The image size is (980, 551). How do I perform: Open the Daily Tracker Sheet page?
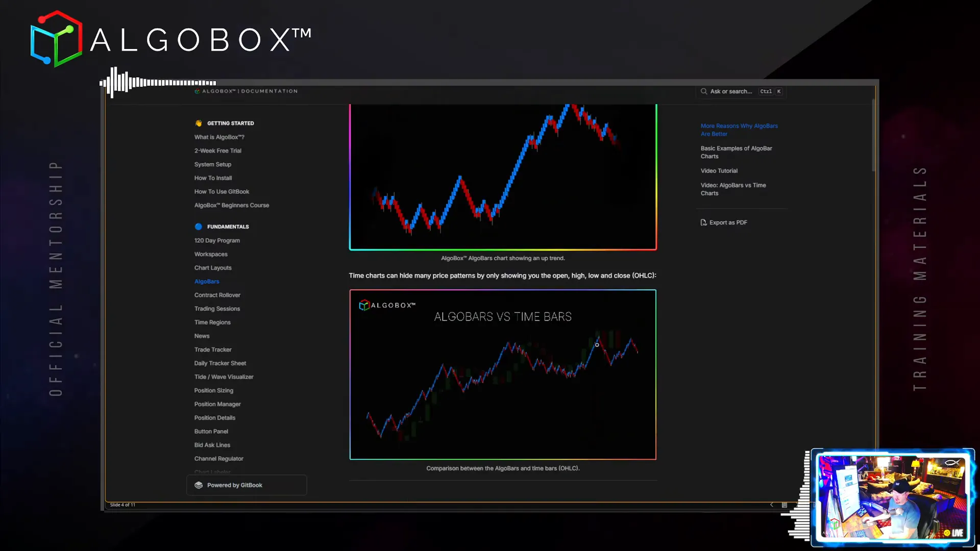pyautogui.click(x=220, y=363)
